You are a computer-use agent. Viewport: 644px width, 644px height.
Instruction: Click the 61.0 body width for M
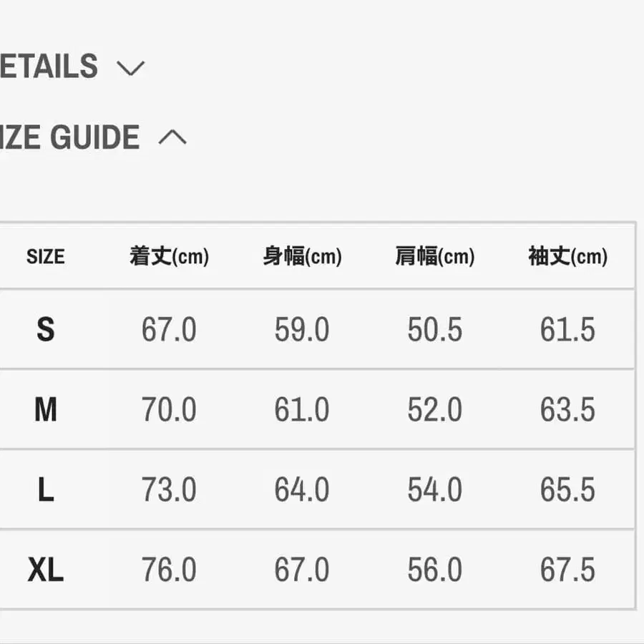point(302,410)
